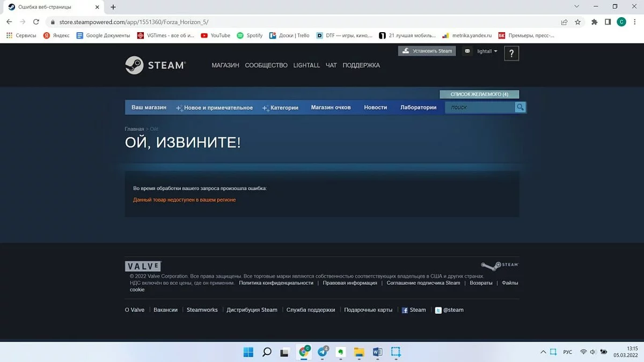Screen dimensions: 644x362
Task: Click the Установить Steam button
Action: coord(427,51)
